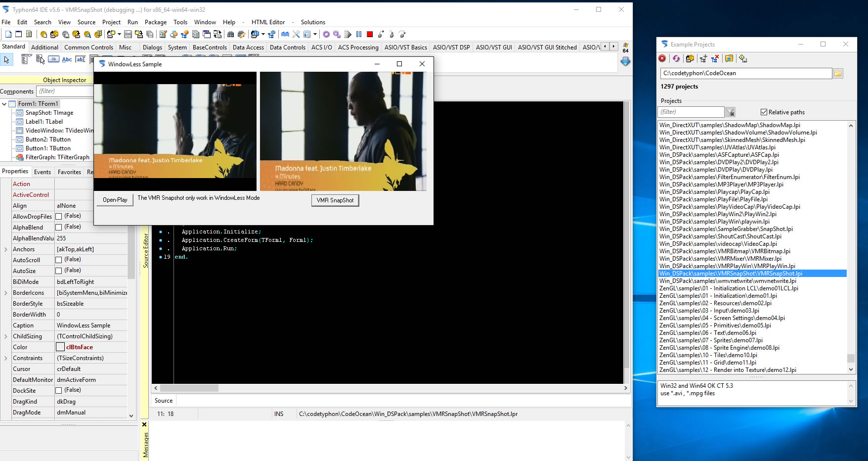Uncheck the Relative paths checkbox
The width and height of the screenshot is (868, 461).
click(x=764, y=112)
